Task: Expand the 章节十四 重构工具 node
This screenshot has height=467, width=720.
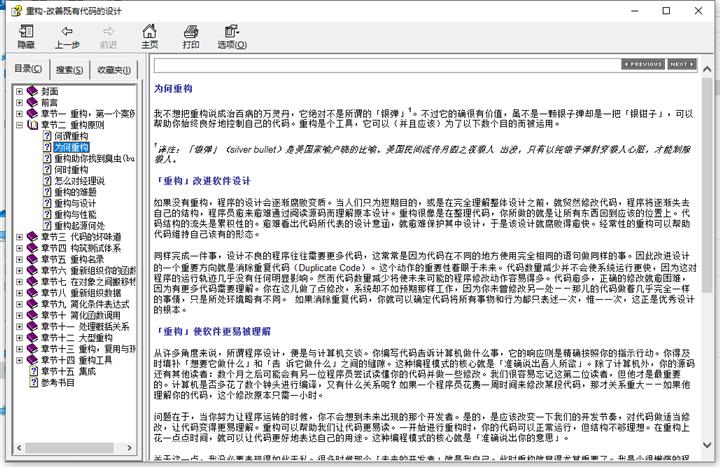Action: [19, 360]
